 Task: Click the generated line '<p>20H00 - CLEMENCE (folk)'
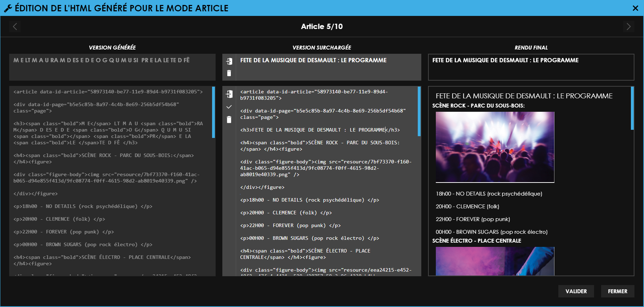tap(59, 219)
